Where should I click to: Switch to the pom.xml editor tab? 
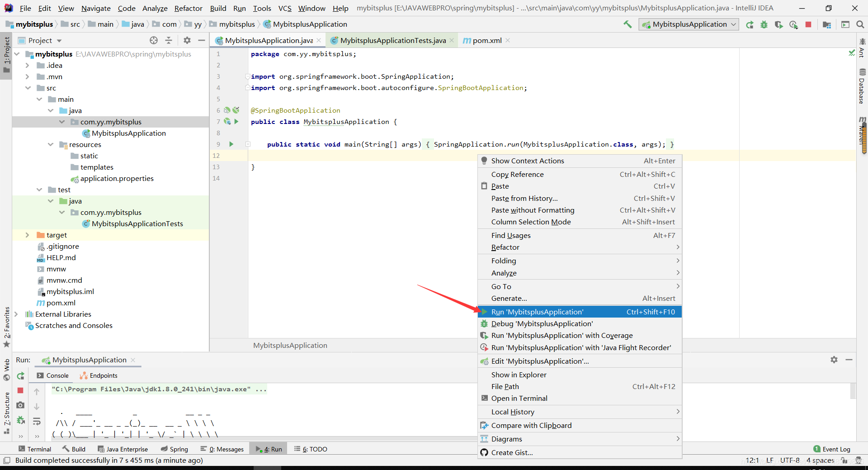[486, 40]
